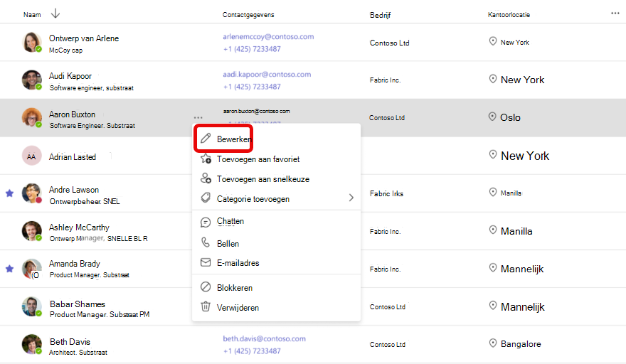Open Beth Davis profile photo
Image resolution: width=626 pixels, height=364 pixels.
[x=31, y=344]
